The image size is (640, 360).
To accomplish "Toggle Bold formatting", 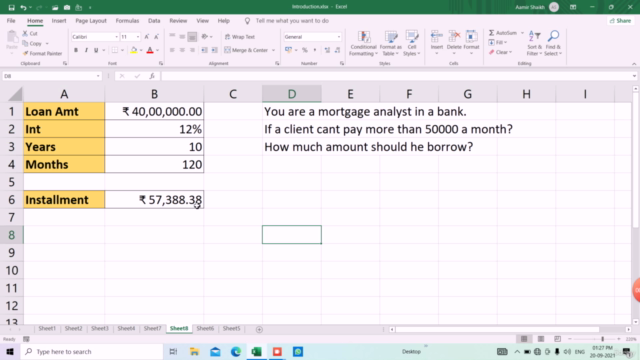I will (76, 50).
